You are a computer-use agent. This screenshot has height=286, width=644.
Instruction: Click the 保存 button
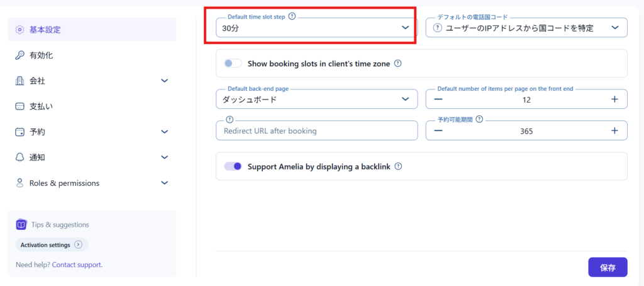[608, 267]
